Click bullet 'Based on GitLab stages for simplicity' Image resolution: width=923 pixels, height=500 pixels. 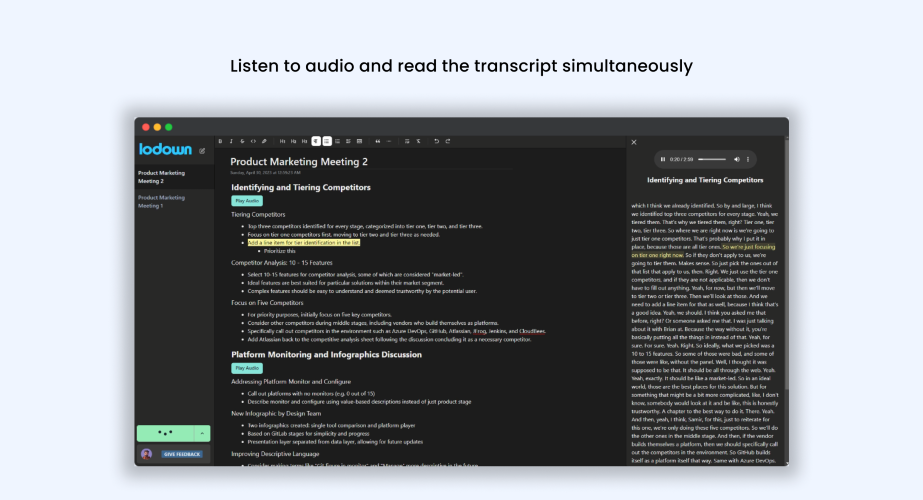tap(308, 433)
